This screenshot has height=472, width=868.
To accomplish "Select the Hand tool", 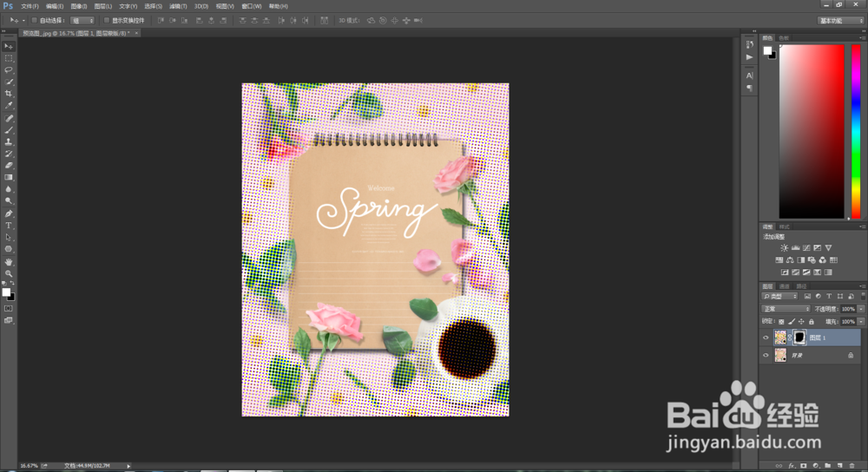I will [9, 262].
